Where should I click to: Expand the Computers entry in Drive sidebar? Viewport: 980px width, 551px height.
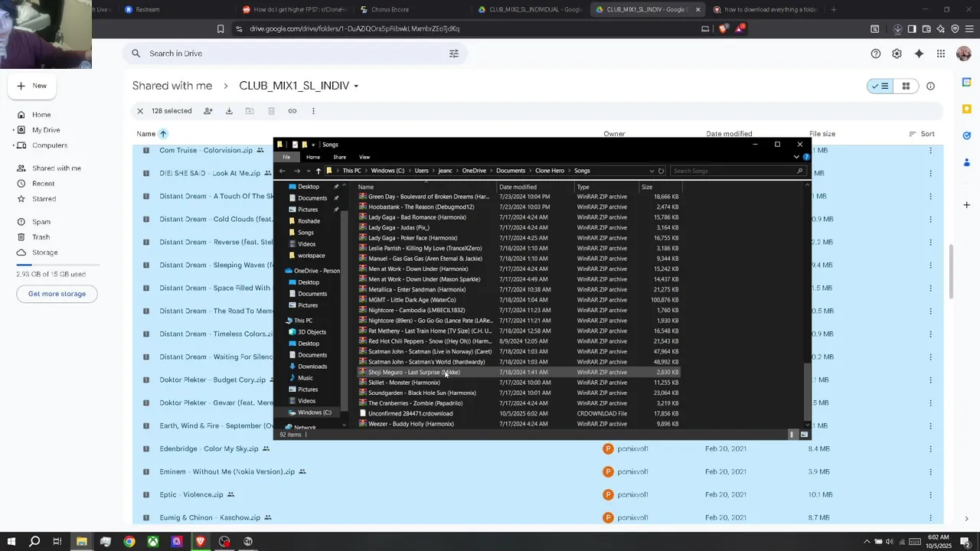point(14,145)
